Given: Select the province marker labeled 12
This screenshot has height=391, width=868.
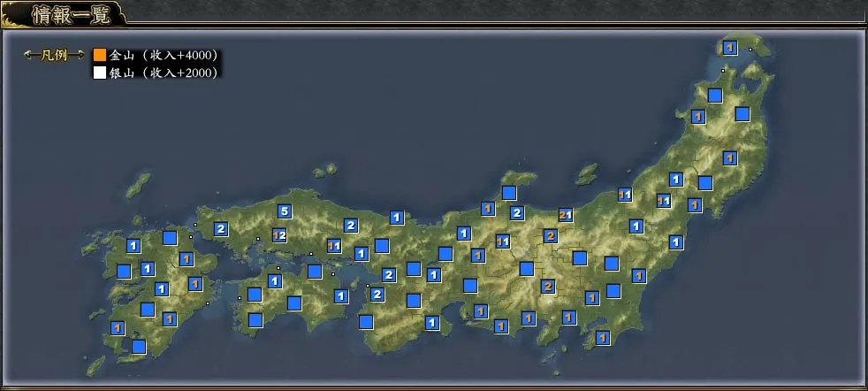Looking at the screenshot, I should click(279, 235).
